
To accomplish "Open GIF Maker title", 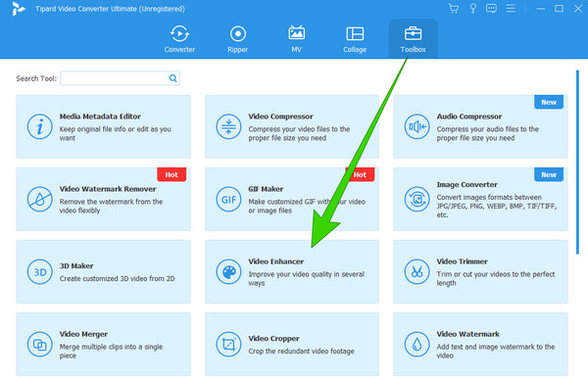I will coord(266,189).
